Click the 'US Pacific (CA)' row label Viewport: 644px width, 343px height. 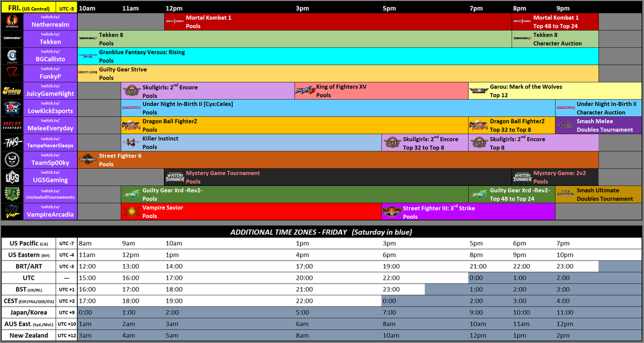coord(28,243)
